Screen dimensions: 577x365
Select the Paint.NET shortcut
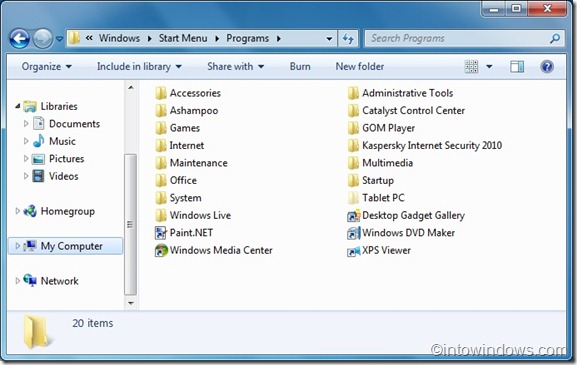point(184,233)
